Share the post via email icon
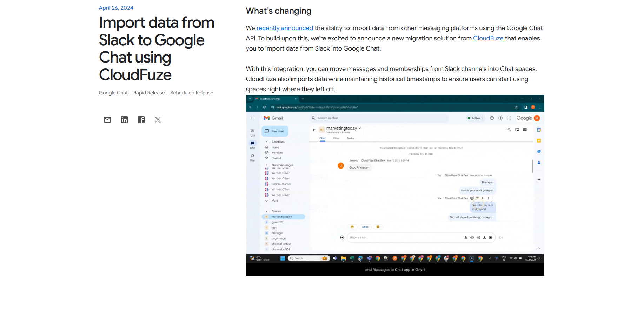Screen dimensions: 644x309 click(x=107, y=120)
